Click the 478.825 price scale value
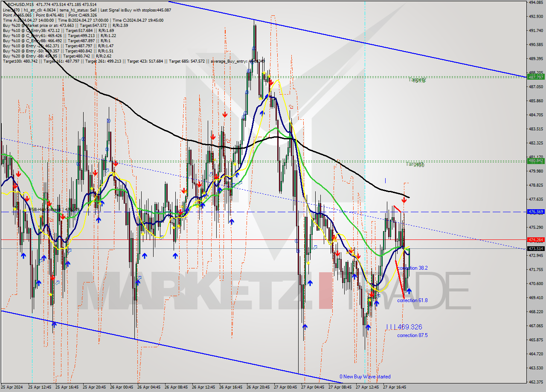The image size is (546, 392). tap(536, 185)
